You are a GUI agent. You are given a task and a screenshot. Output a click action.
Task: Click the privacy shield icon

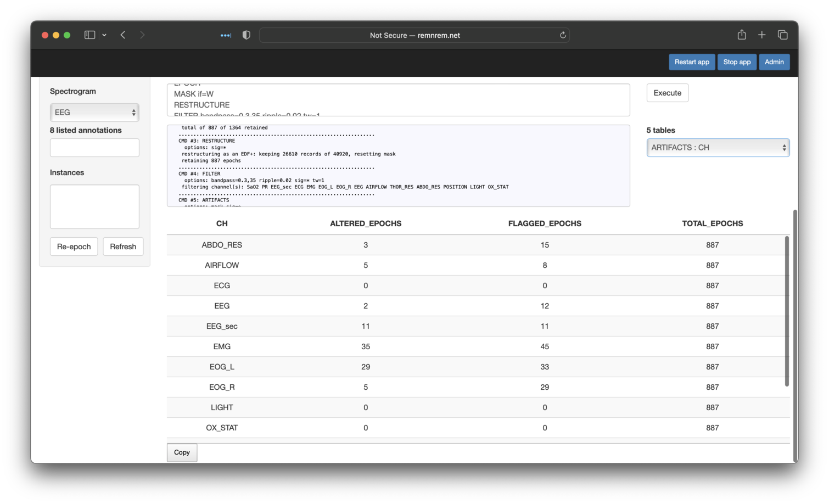pos(247,35)
